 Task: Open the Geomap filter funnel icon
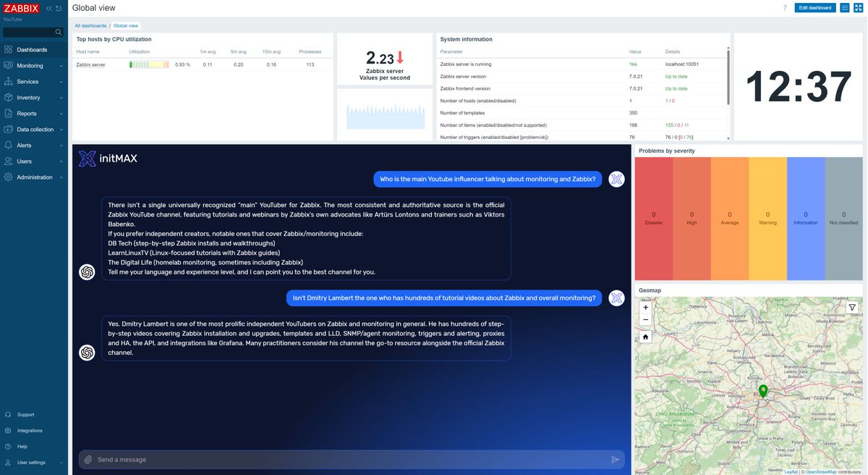[x=853, y=307]
